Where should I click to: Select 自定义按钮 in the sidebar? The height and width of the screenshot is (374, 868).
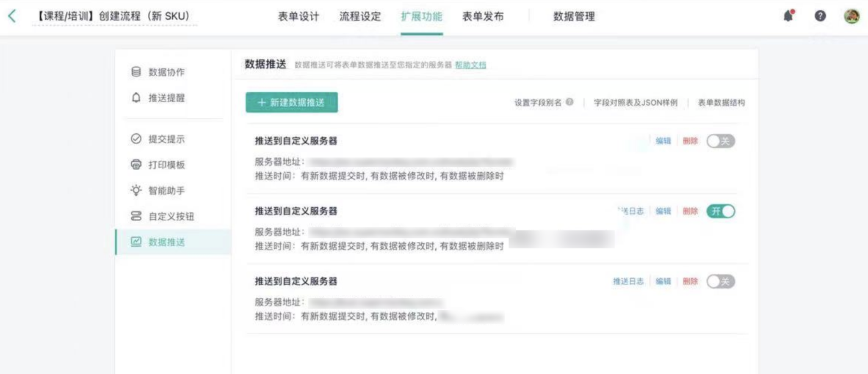point(171,216)
